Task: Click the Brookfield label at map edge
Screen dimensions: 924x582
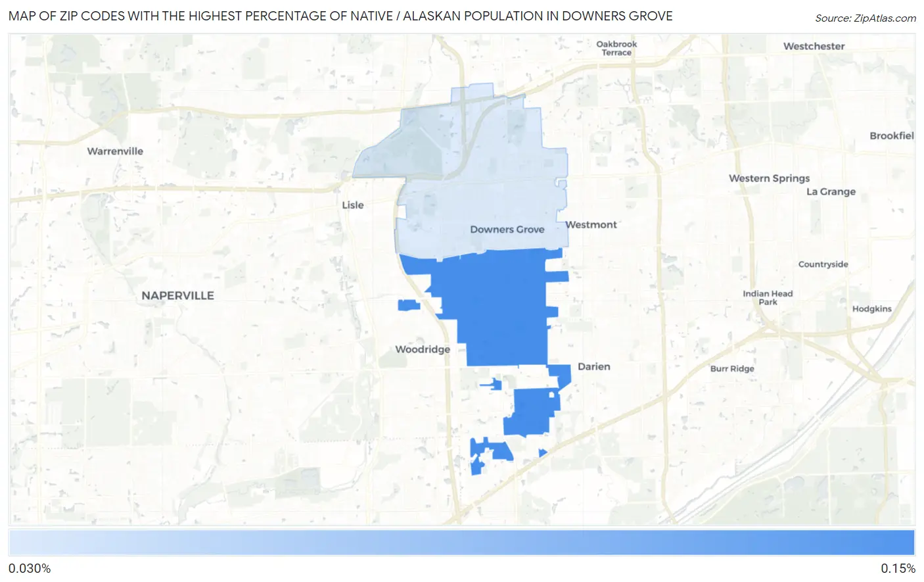Action: click(891, 136)
